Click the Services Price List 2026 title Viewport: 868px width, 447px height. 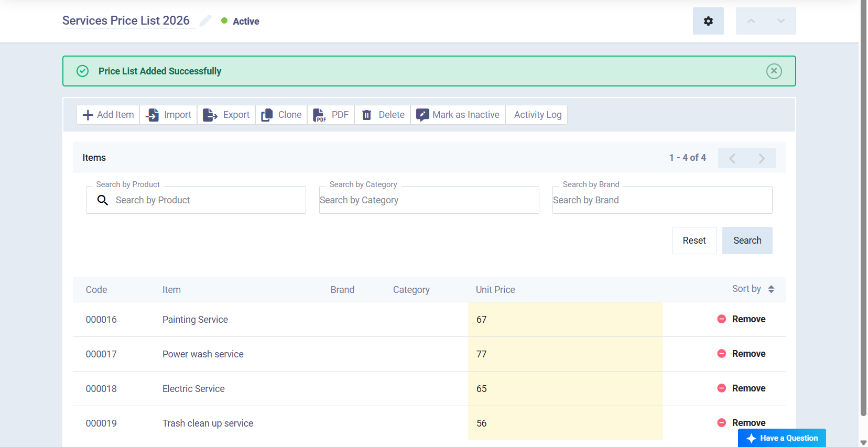click(126, 20)
